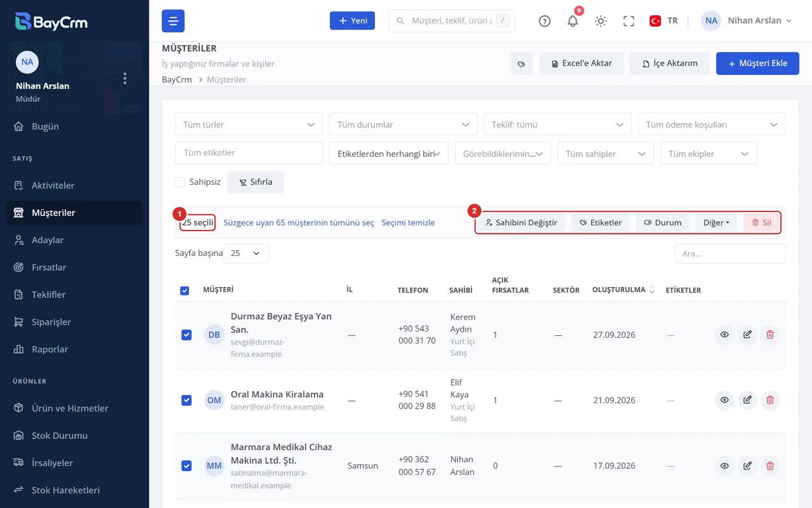Click Excel'e Aktar export button

tap(582, 63)
